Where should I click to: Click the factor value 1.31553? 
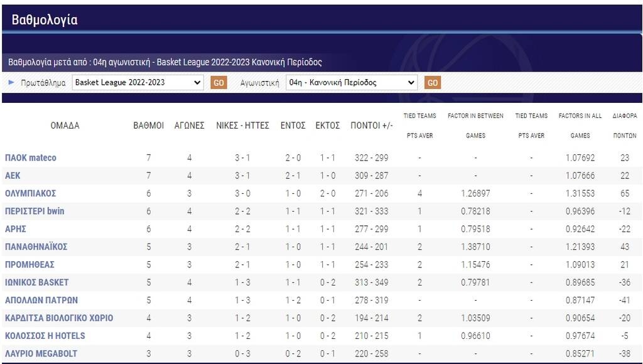tap(580, 193)
